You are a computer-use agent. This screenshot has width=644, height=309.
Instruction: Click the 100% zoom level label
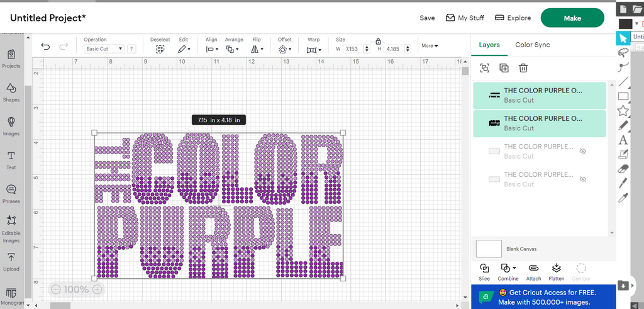click(x=76, y=289)
